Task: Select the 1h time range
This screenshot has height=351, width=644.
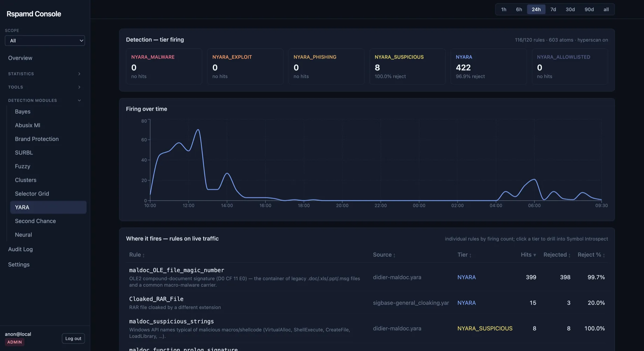Action: [x=504, y=9]
